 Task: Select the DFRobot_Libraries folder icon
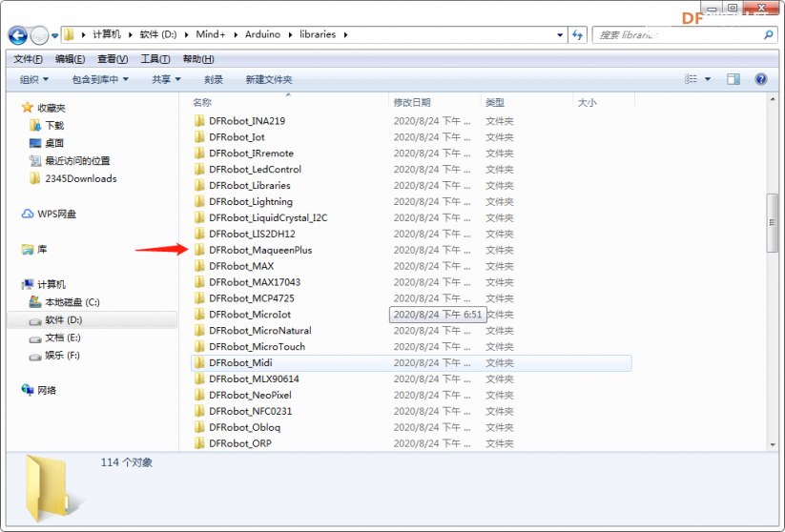pos(199,185)
